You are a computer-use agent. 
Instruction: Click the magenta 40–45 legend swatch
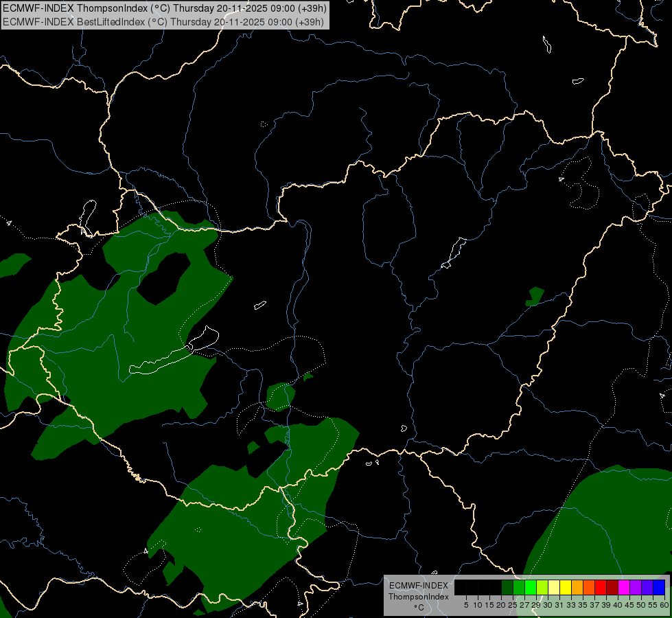(x=624, y=588)
